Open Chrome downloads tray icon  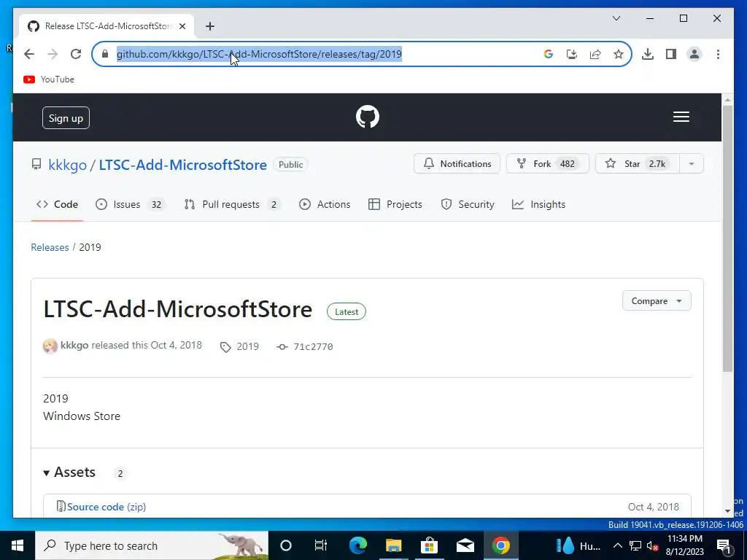click(x=648, y=54)
